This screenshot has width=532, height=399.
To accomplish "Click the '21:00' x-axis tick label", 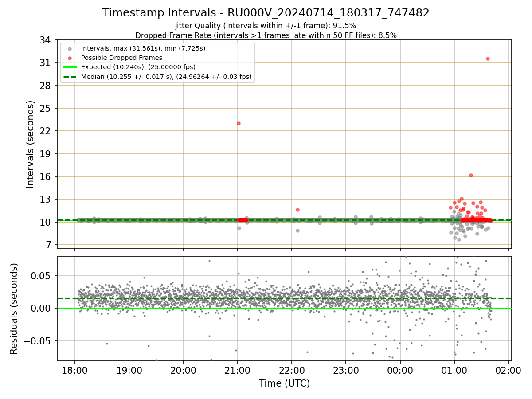I will click(x=237, y=371).
